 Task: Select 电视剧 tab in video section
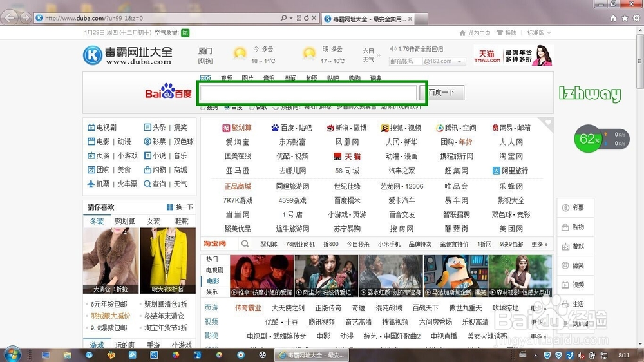pos(214,270)
